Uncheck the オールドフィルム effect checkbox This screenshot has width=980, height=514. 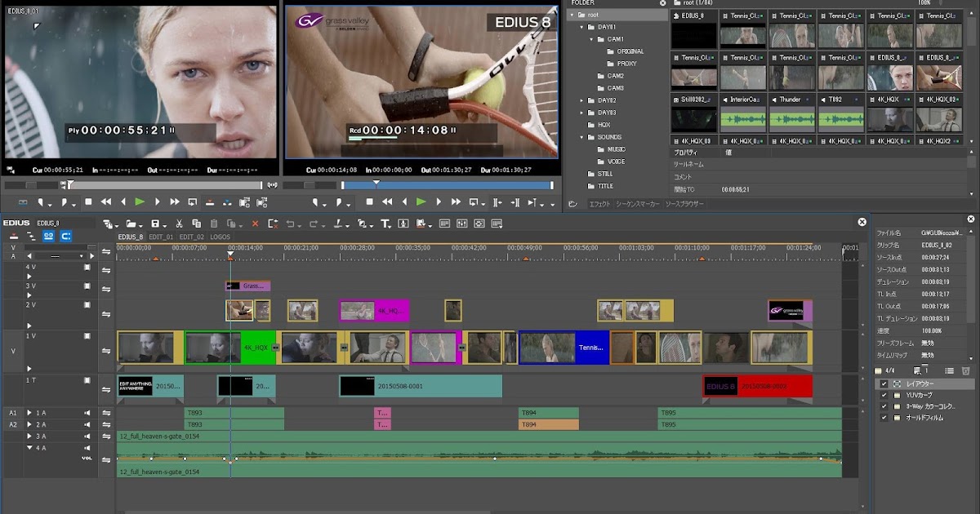884,418
